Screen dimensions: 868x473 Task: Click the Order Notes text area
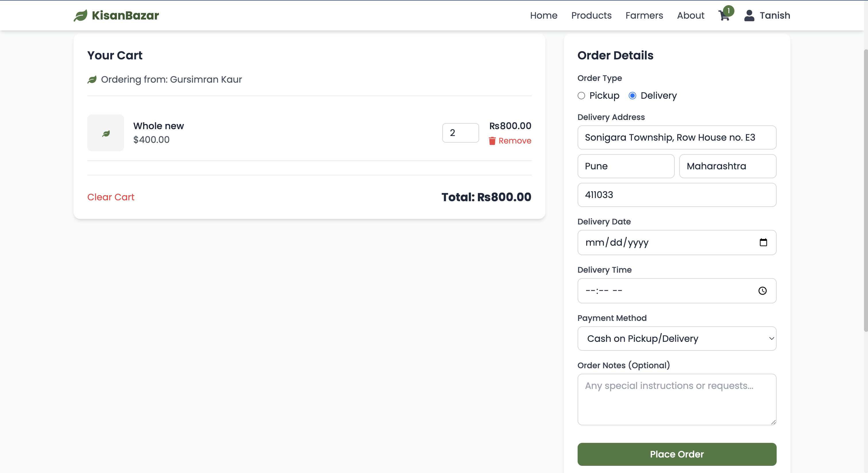point(677,399)
